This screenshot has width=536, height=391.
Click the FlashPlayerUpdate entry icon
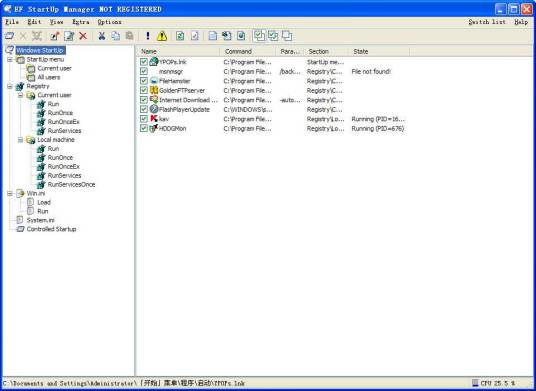(x=154, y=109)
